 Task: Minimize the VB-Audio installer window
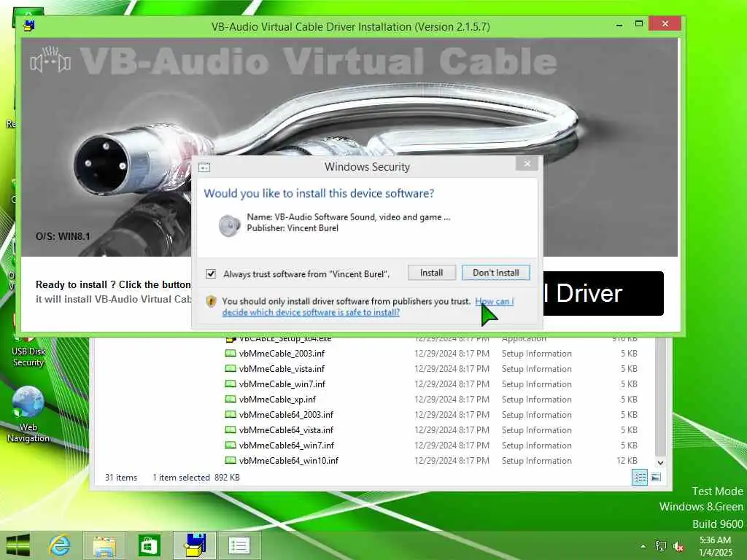pos(619,24)
